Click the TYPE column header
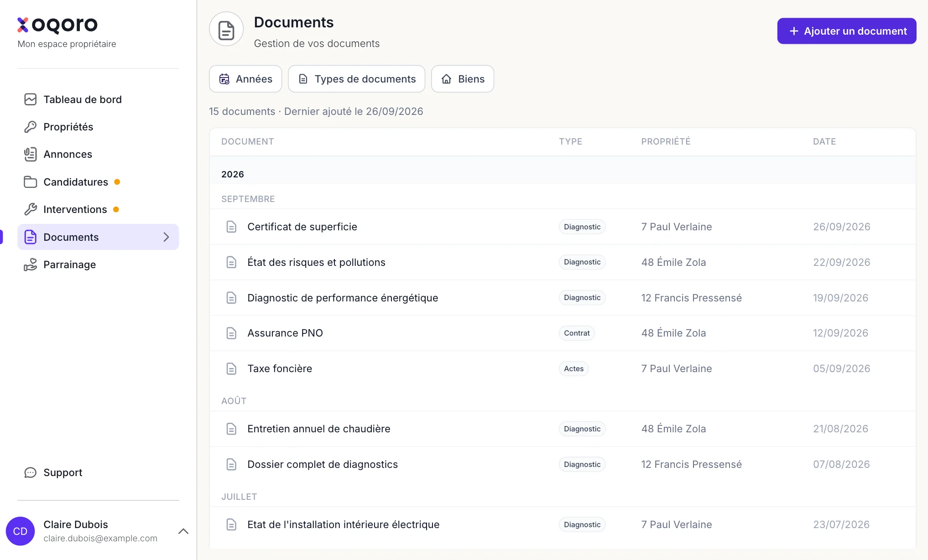The image size is (928, 560). 570,141
